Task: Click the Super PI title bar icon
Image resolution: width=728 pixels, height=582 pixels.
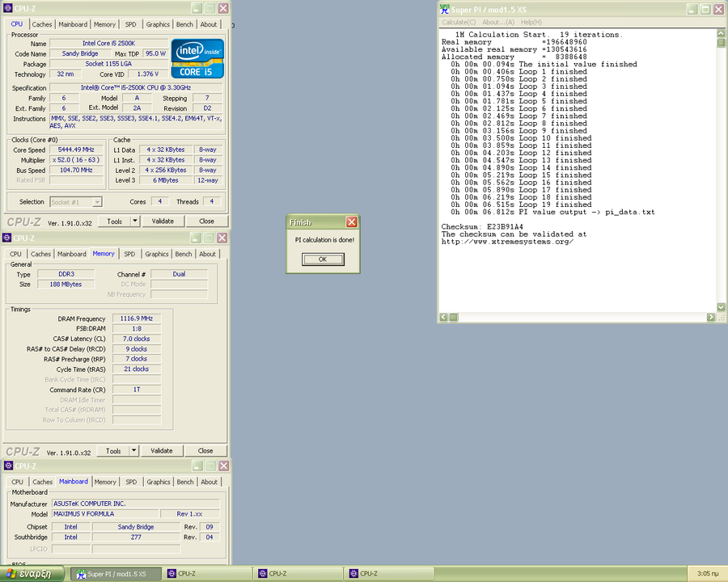Action: click(445, 9)
